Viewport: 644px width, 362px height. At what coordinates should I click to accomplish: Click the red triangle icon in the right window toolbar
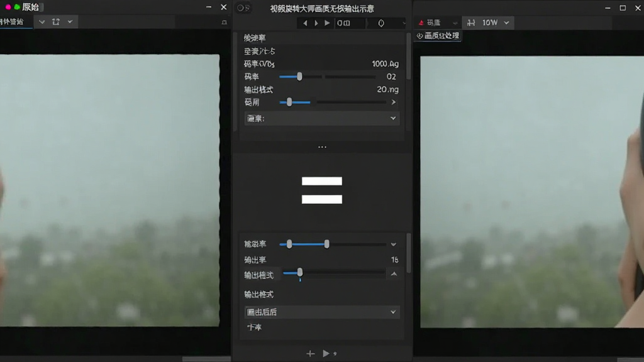pos(421,23)
